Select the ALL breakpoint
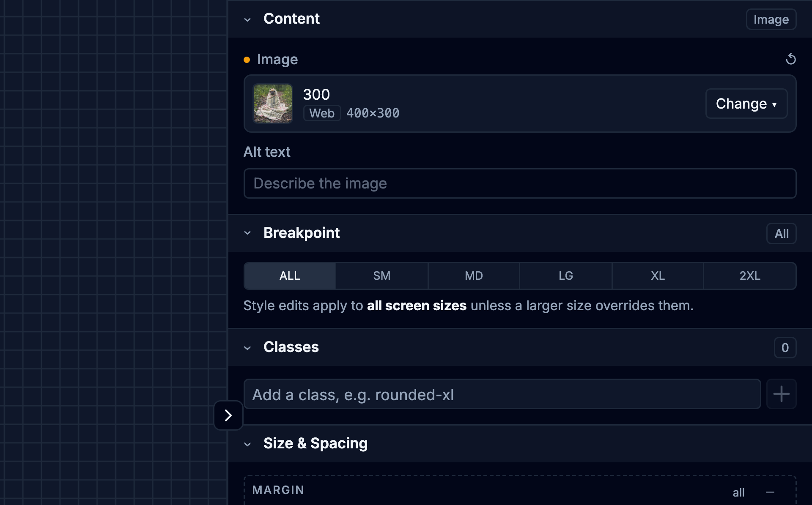The width and height of the screenshot is (812, 505). click(290, 276)
